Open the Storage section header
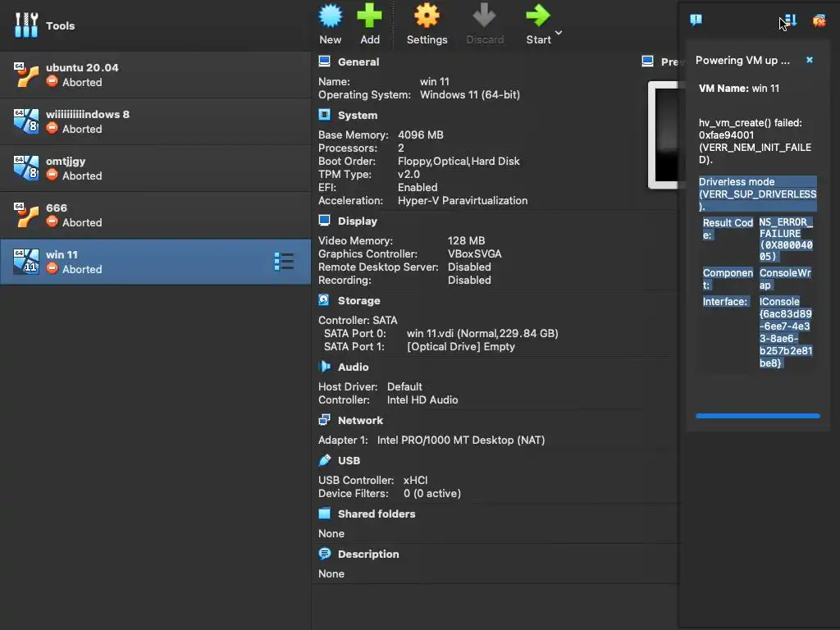Screen dimensions: 840x630 click(359, 300)
